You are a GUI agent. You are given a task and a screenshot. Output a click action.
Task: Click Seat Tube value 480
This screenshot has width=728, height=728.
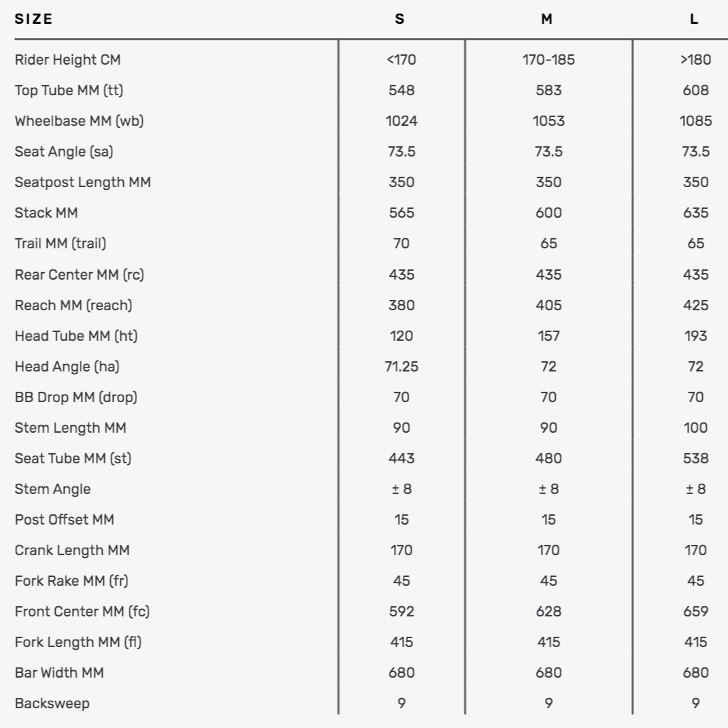point(548,459)
